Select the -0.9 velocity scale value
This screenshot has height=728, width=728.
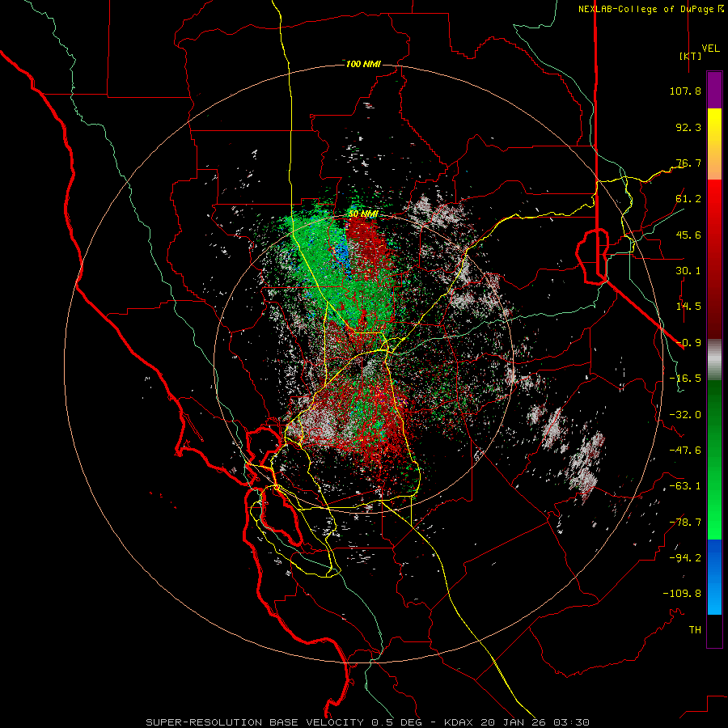688,343
